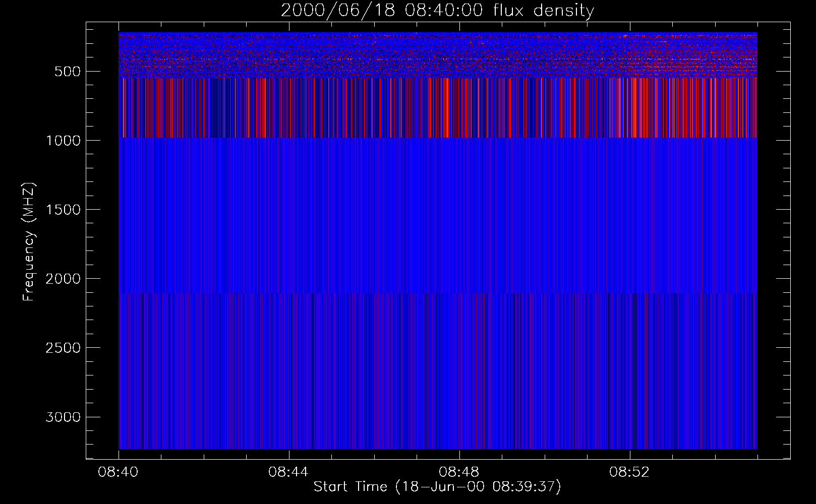
Task: Click the 08:48 time tick label
Action: click(459, 472)
